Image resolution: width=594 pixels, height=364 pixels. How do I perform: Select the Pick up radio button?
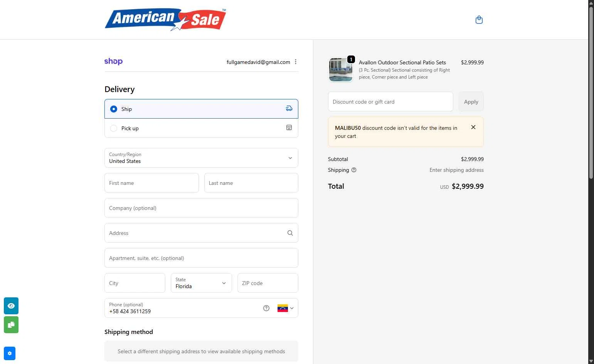point(114,128)
